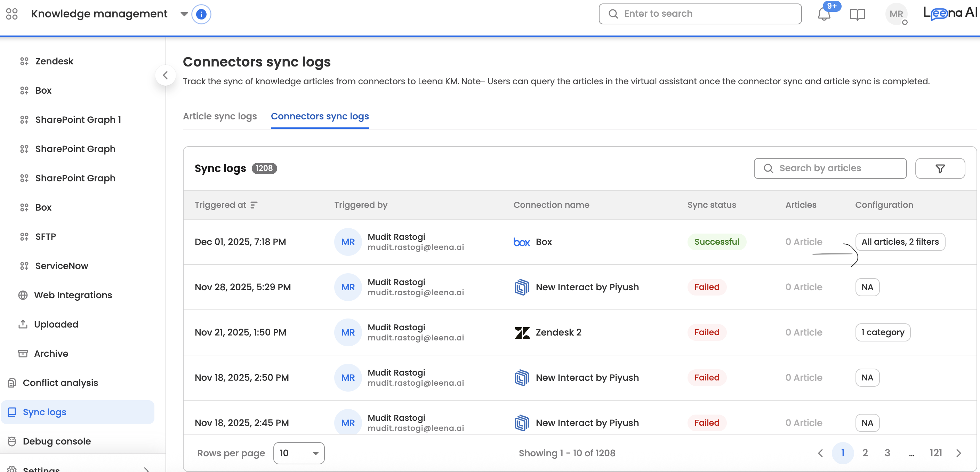Viewport: 980px width, 472px height.
Task: Open Conflict analysis in sidebar
Action: tap(60, 383)
